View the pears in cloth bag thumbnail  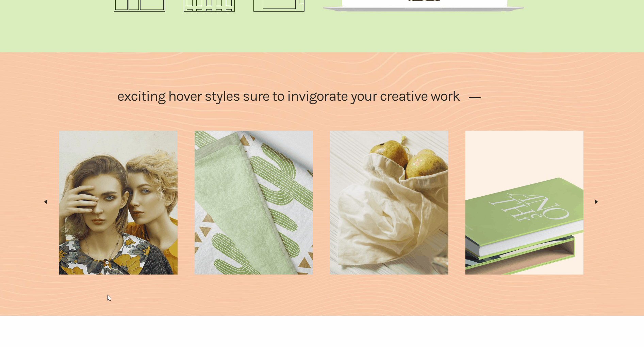(389, 202)
